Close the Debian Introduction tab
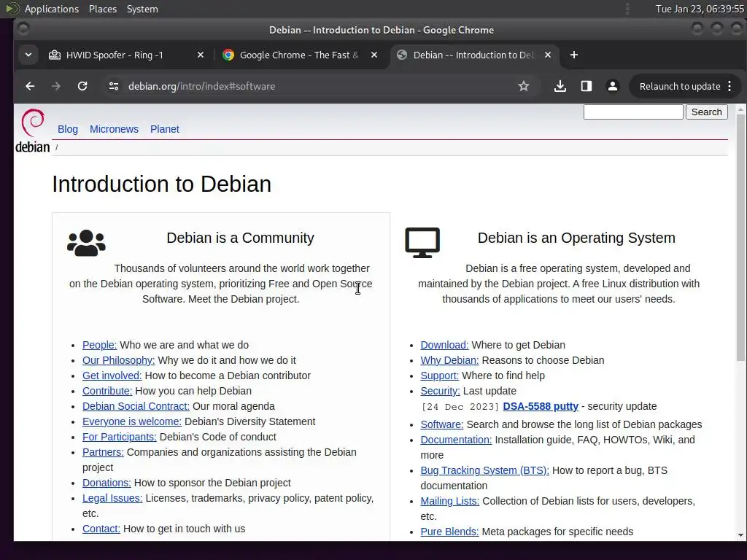 click(x=548, y=55)
